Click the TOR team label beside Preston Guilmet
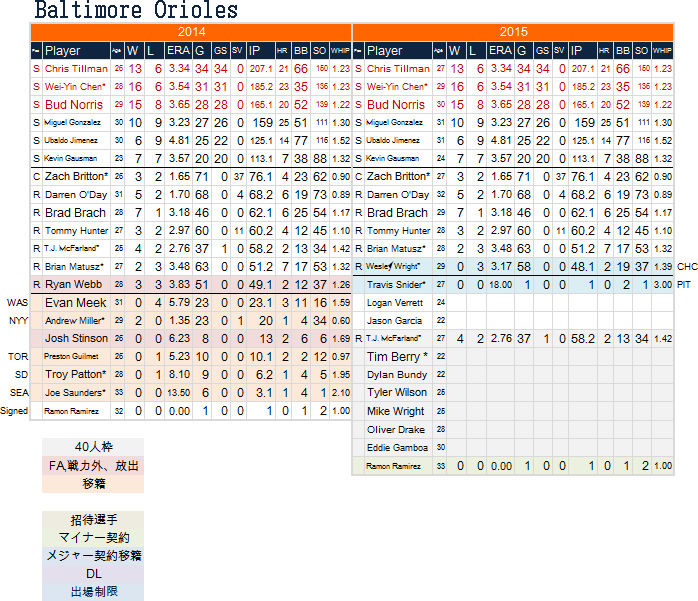Image resolution: width=698 pixels, height=601 pixels. pos(18,357)
